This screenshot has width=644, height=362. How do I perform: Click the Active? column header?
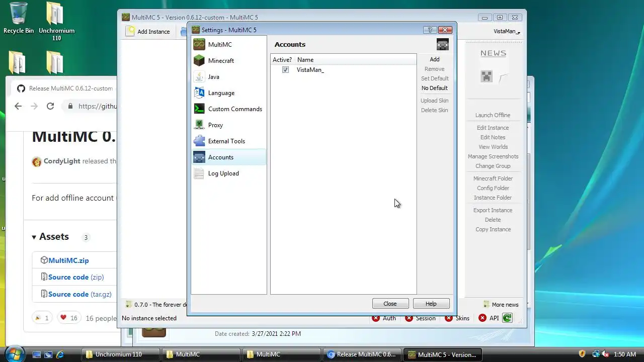tap(282, 60)
